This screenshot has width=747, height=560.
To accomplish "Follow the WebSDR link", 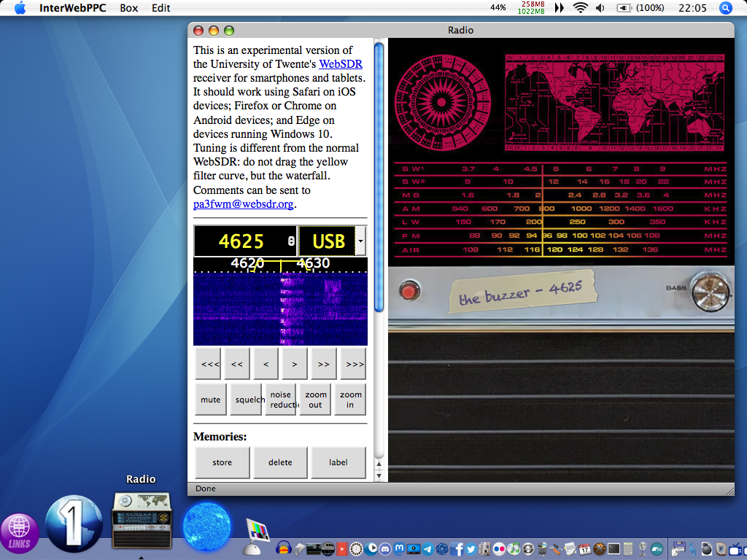I will (341, 64).
